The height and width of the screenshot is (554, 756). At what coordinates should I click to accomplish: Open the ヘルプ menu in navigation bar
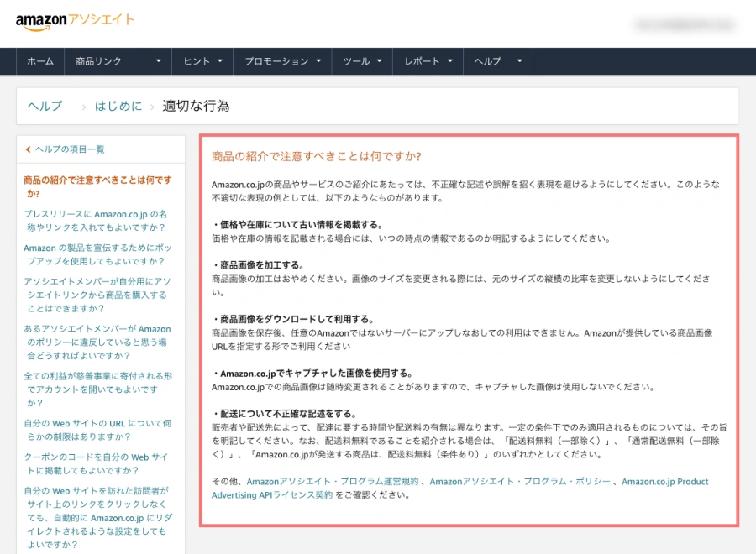click(487, 61)
